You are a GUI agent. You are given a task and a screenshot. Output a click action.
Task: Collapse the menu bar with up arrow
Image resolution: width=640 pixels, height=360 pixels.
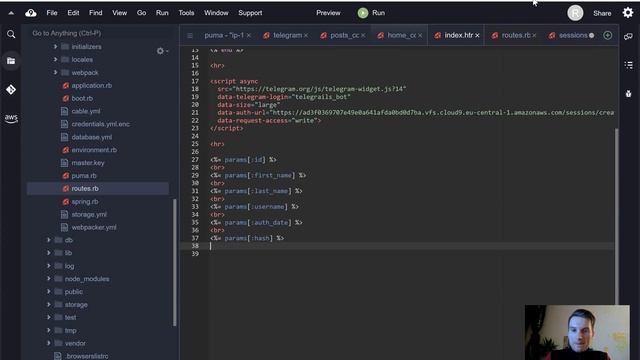[11, 13]
